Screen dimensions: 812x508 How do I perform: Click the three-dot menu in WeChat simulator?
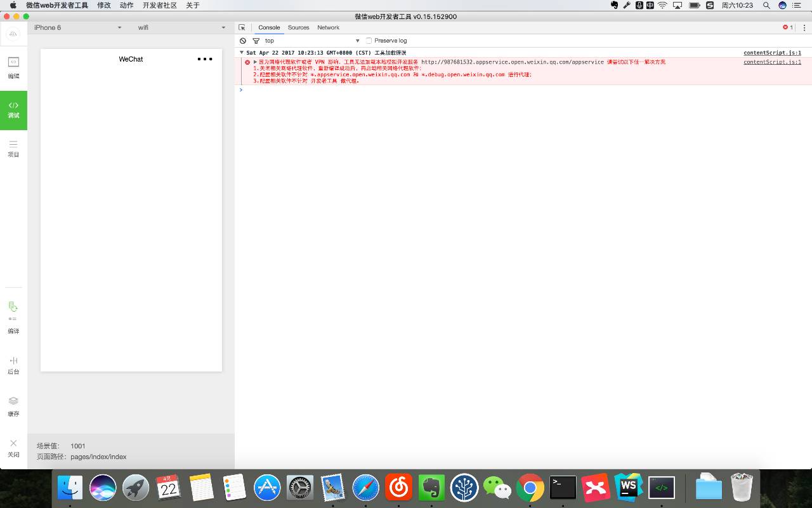(205, 59)
